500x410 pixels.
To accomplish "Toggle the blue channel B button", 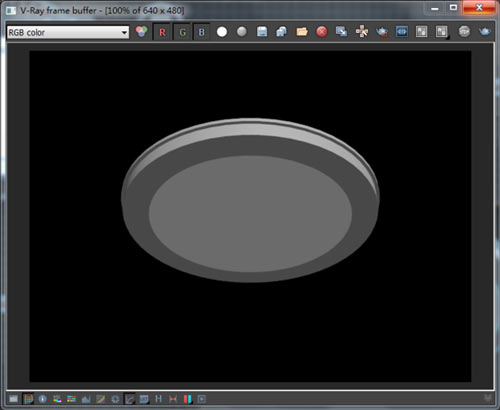I will click(x=201, y=32).
